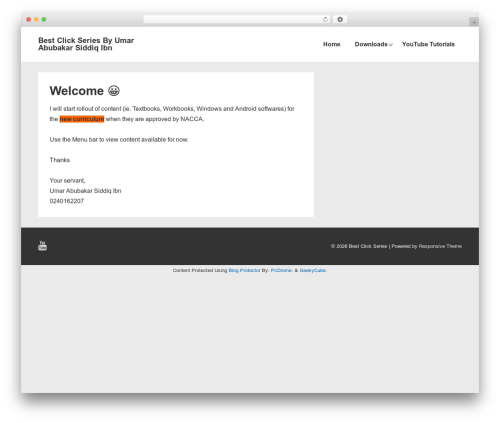Follow the PcDrome link
The image size is (500, 423).
(x=282, y=270)
